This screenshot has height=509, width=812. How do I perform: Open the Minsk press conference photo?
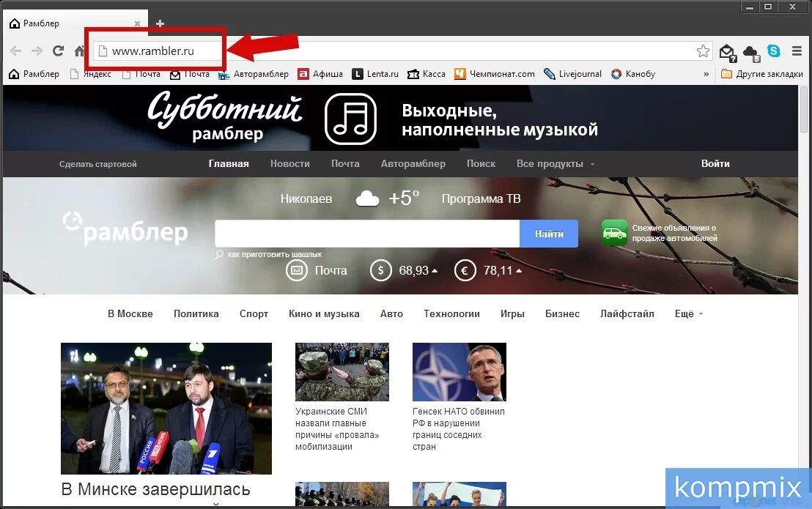click(166, 408)
